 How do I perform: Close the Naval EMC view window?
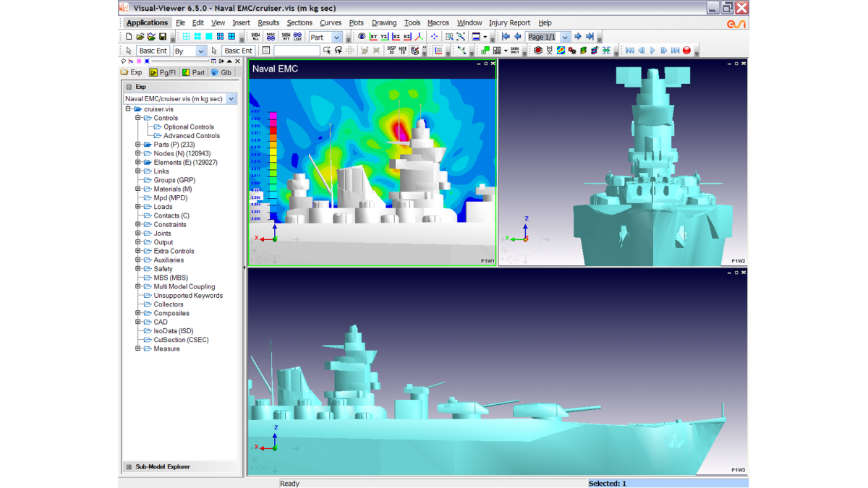pos(493,64)
